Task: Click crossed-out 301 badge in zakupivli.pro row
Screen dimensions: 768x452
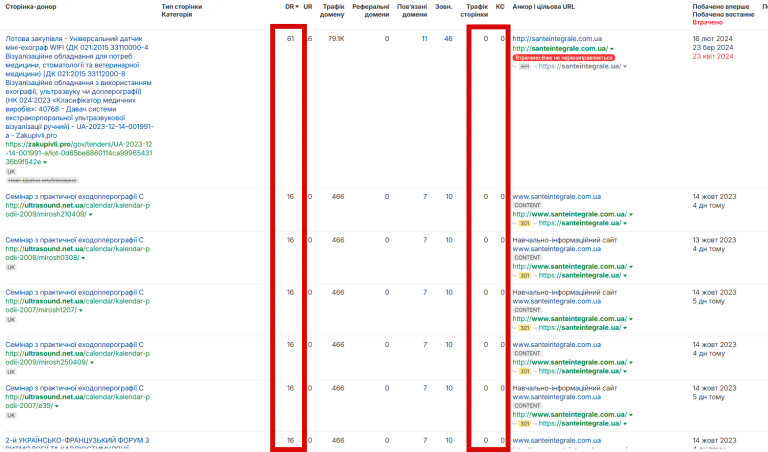Action: [x=525, y=67]
